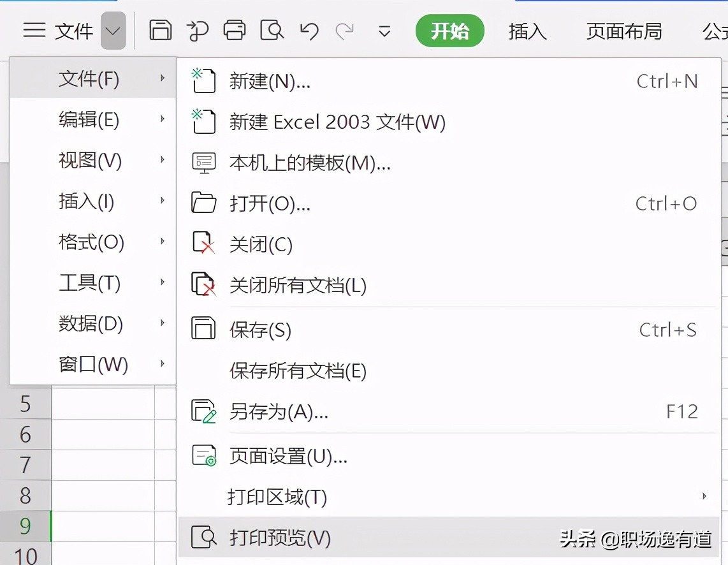Click the Ctrl+N shortcut text
Viewport: 728px width, 565px height.
click(x=667, y=81)
